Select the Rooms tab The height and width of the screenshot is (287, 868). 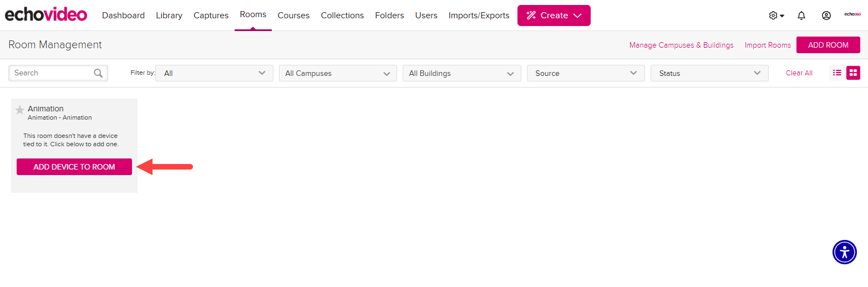[x=253, y=15]
